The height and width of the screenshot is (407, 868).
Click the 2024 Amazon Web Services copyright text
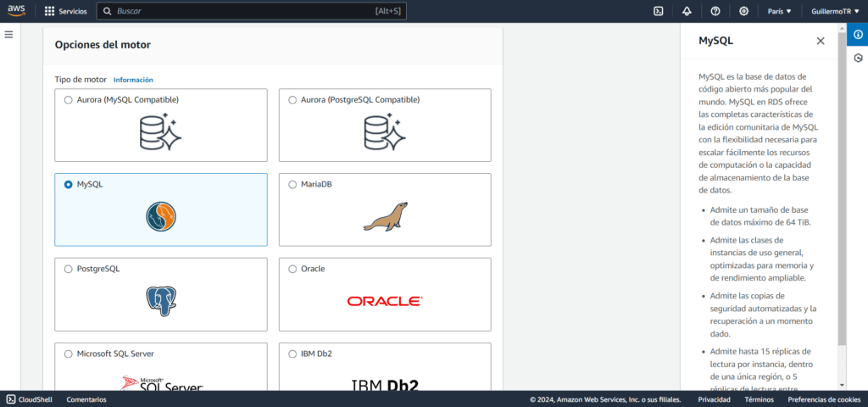coord(605,399)
